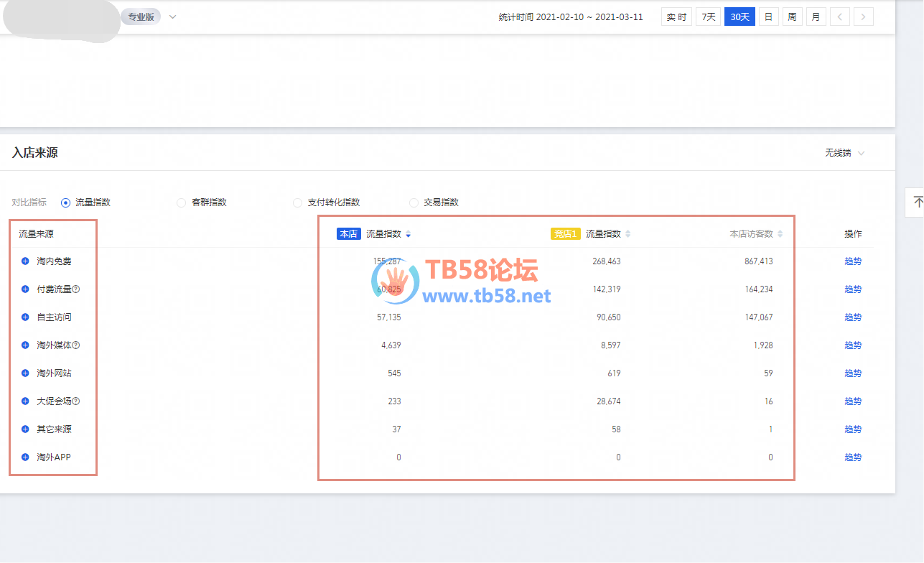Sort by 本店 流量指数 column arrow

(x=409, y=234)
